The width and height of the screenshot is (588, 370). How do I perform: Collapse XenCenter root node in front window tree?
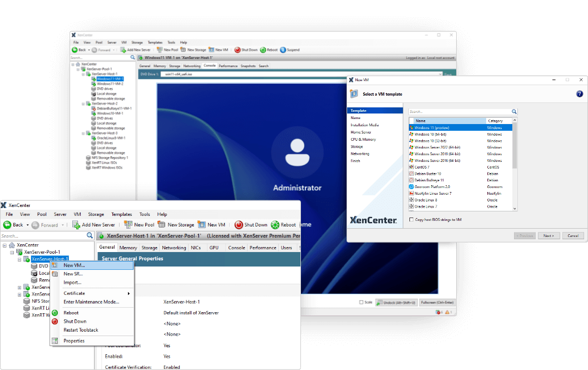click(4, 245)
